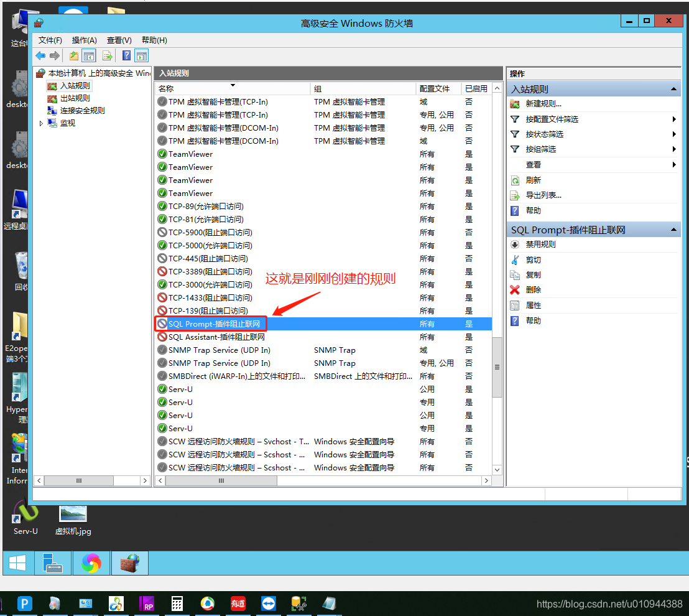Click 新建规则... in actions pane
This screenshot has height=616, width=689.
tap(543, 104)
